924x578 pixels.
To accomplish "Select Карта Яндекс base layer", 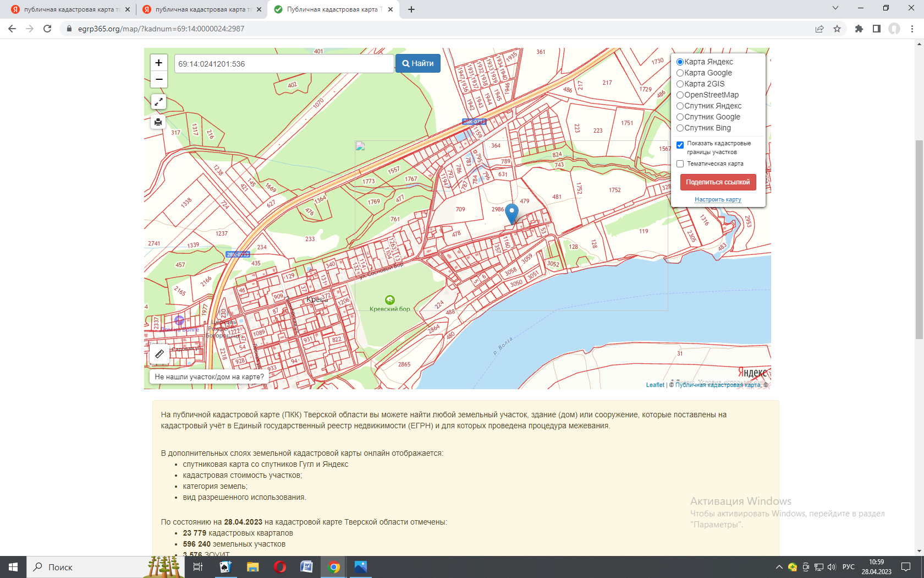I will (x=680, y=62).
